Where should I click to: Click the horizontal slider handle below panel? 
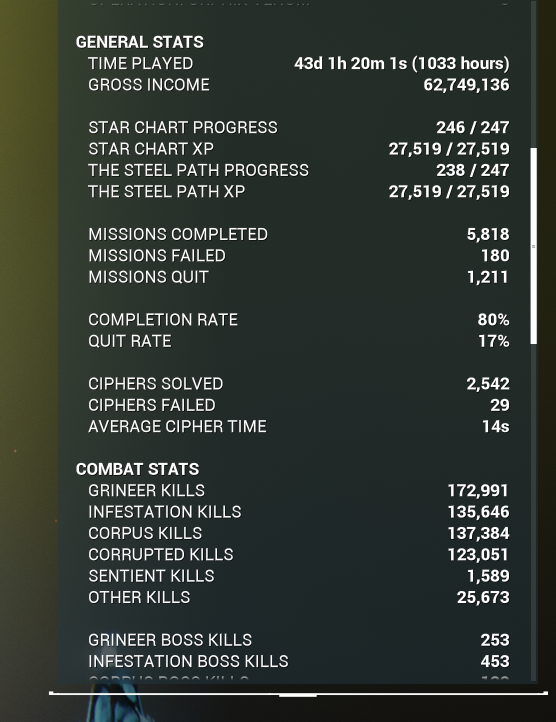(298, 694)
